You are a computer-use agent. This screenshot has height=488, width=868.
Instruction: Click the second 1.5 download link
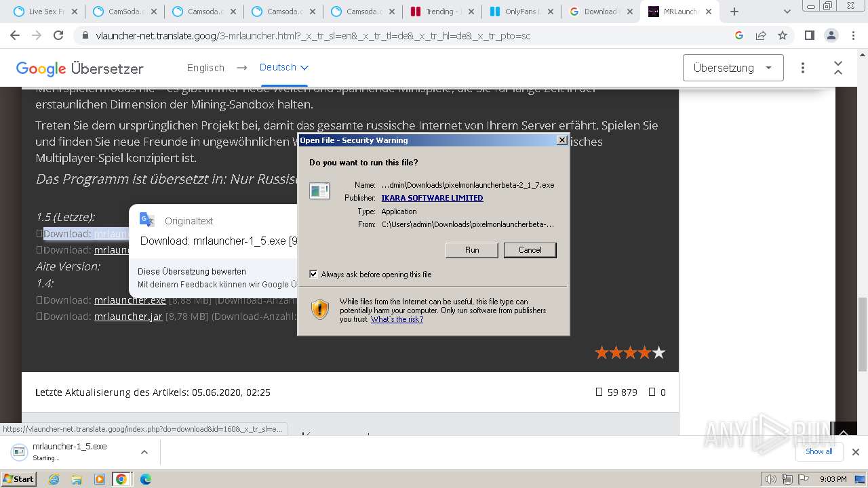click(x=111, y=249)
